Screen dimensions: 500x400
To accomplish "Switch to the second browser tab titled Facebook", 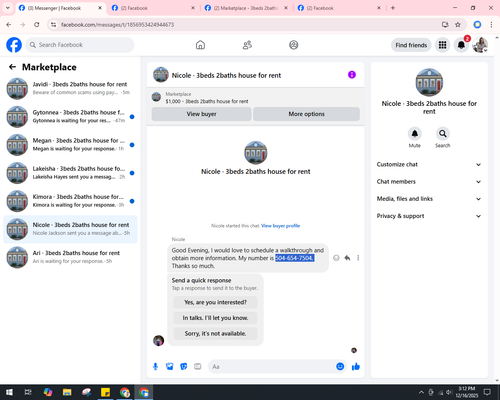I will pos(153,8).
